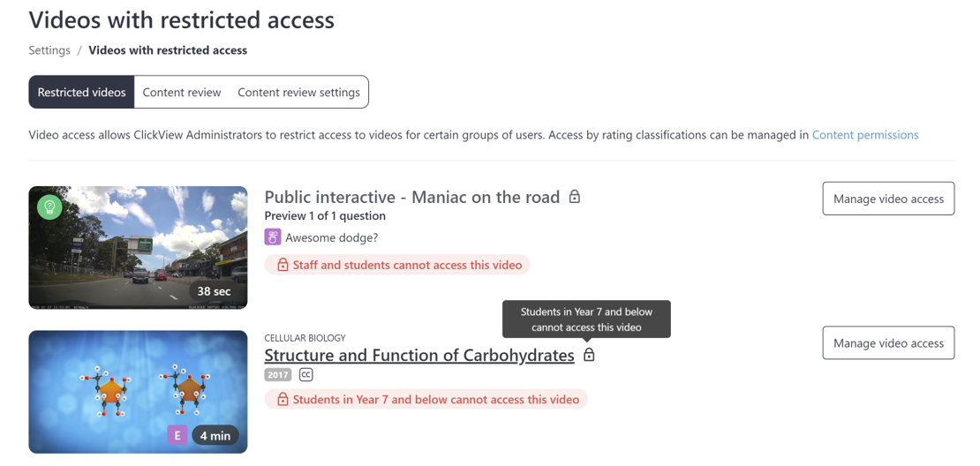980x466 pixels.
Task: Click the 2017 year badge
Action: pos(277,375)
